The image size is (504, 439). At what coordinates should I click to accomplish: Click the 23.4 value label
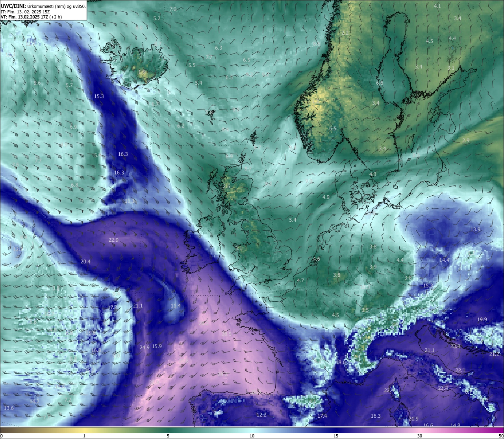click(x=443, y=388)
